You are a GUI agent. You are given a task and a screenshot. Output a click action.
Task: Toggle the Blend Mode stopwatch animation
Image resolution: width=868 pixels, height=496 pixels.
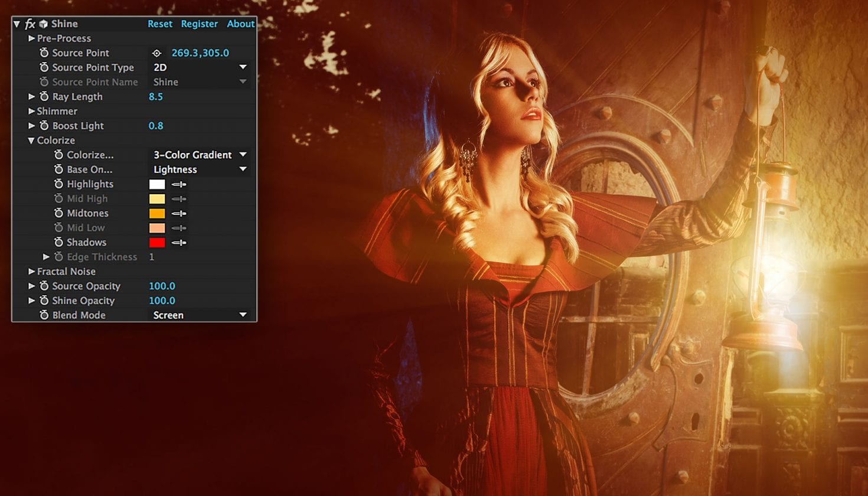point(44,315)
